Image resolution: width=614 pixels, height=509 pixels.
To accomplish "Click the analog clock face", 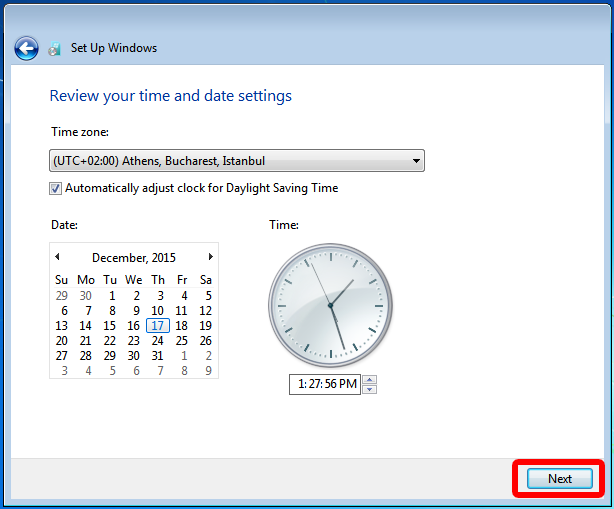I will tap(330, 305).
